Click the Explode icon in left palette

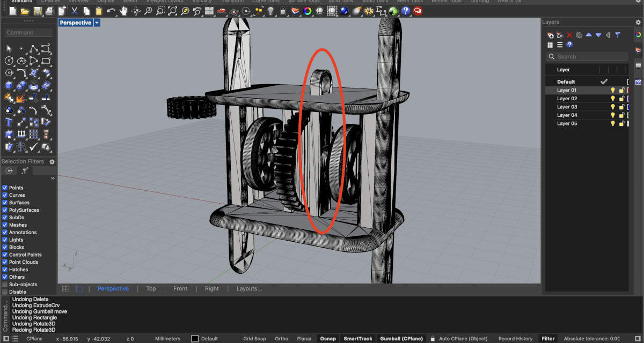coord(20,98)
